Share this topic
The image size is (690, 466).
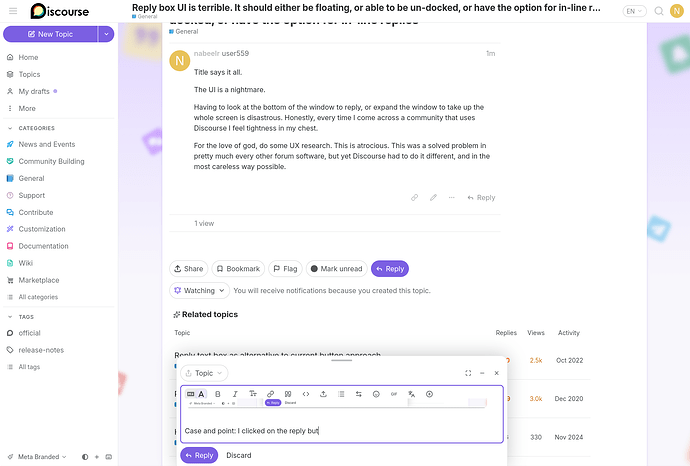(x=189, y=269)
